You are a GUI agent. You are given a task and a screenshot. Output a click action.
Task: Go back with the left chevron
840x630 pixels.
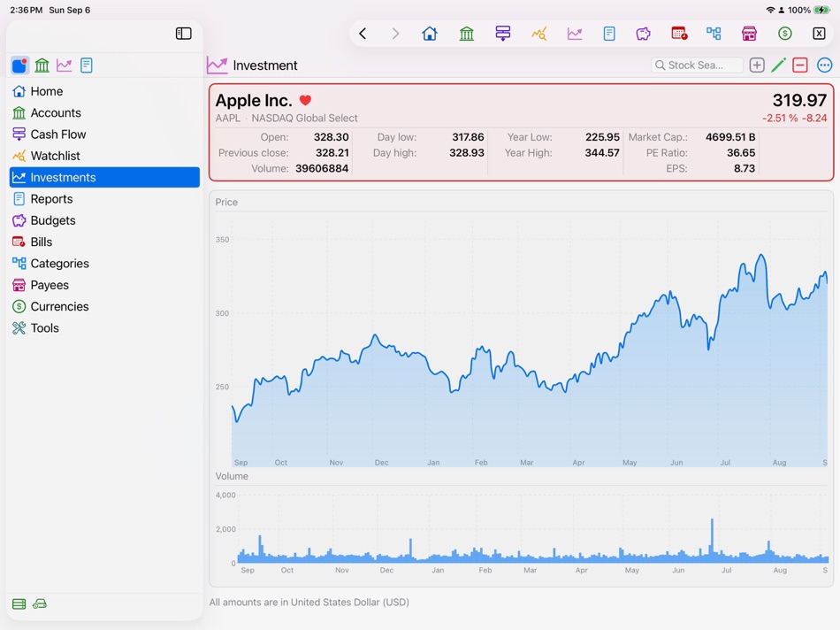(363, 34)
